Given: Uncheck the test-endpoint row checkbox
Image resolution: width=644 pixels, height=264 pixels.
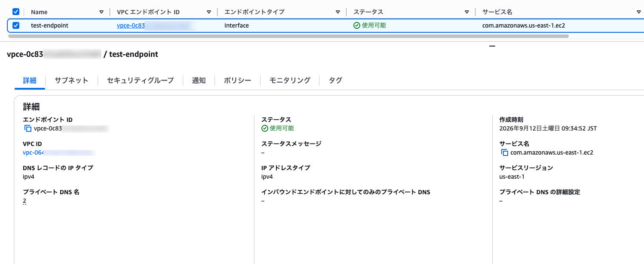Looking at the screenshot, I should [x=16, y=25].
